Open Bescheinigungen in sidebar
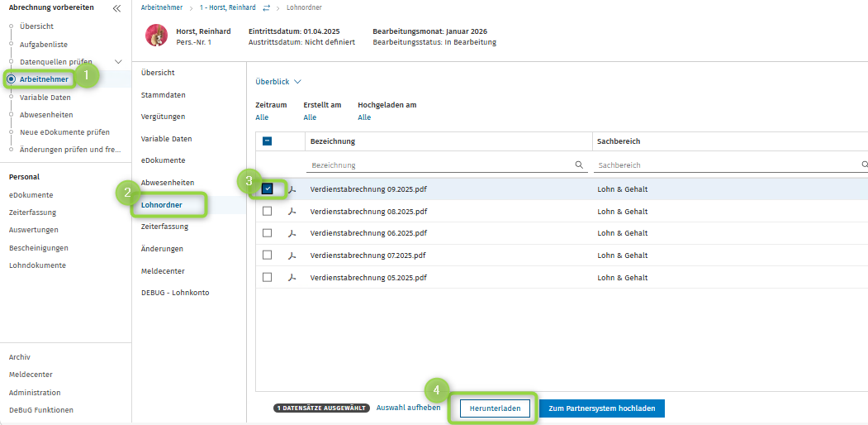This screenshot has width=868, height=425. (39, 248)
